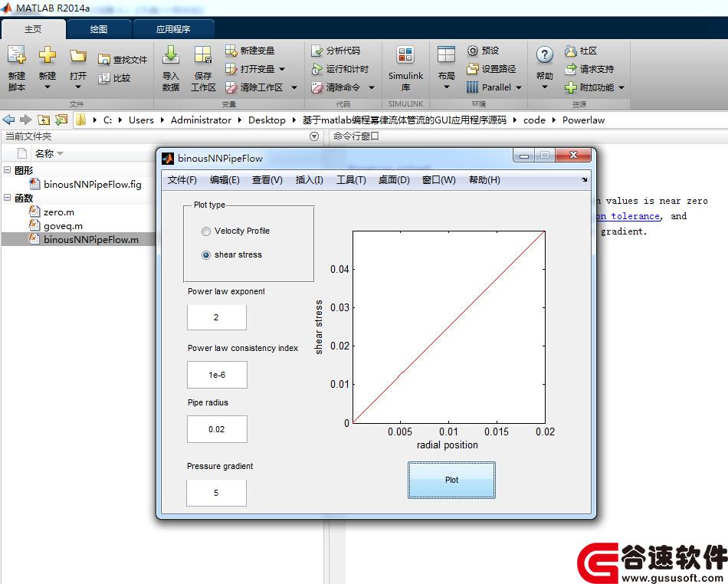This screenshot has height=584, width=728.
Task: Click the back navigation arrow icon
Action: [x=8, y=120]
